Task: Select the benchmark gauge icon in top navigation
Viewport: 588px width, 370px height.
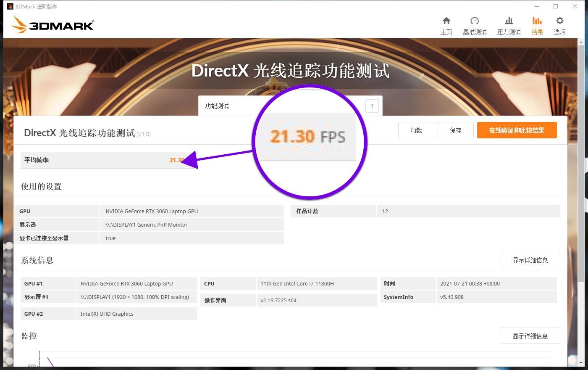Action: pos(475,24)
